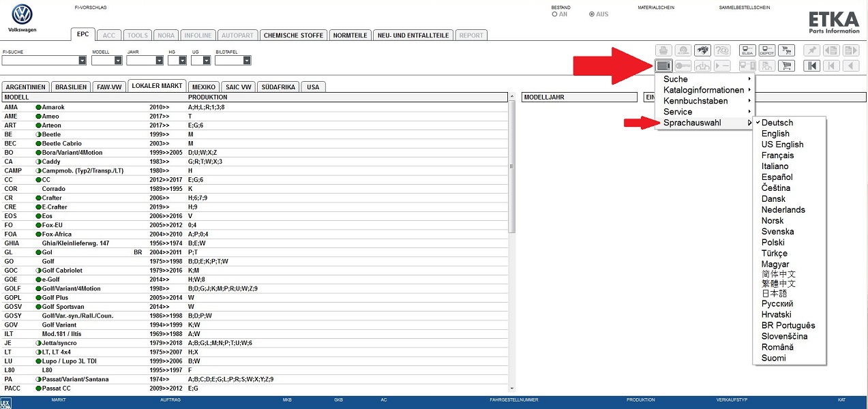Switch to ARGENTINIEN market tab

click(26, 87)
